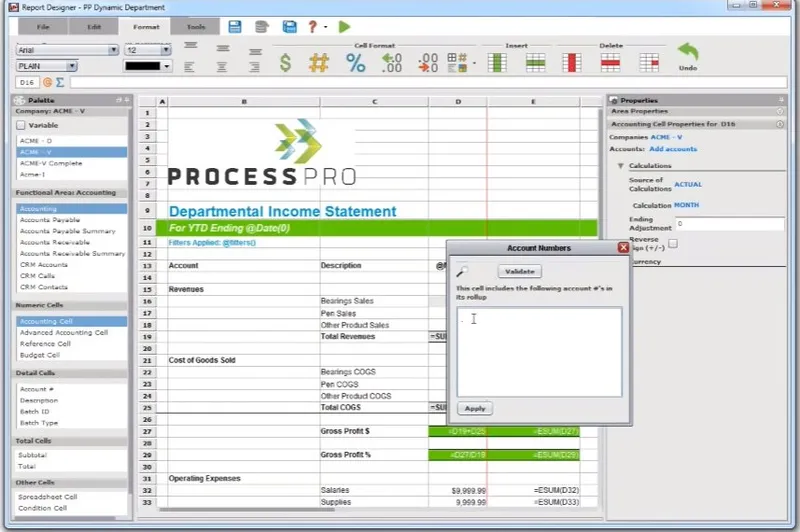Open the arrow beside cell format grid icon

click(x=474, y=63)
